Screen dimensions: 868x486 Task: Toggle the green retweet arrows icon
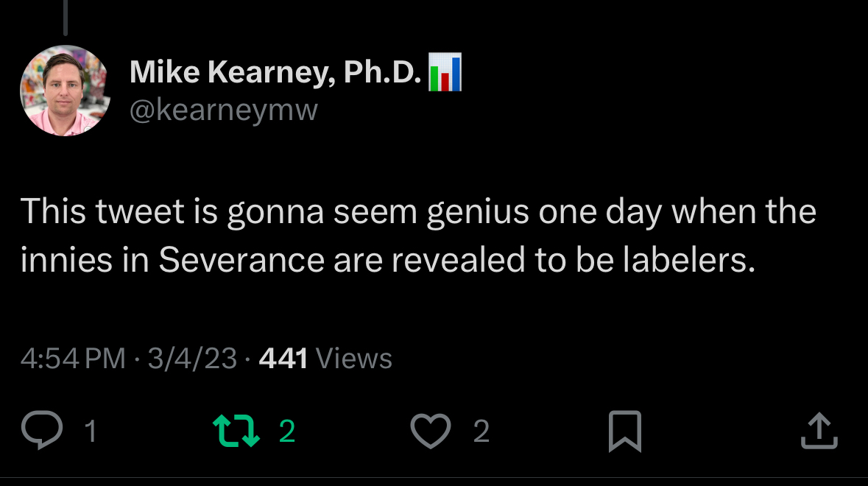(x=236, y=431)
